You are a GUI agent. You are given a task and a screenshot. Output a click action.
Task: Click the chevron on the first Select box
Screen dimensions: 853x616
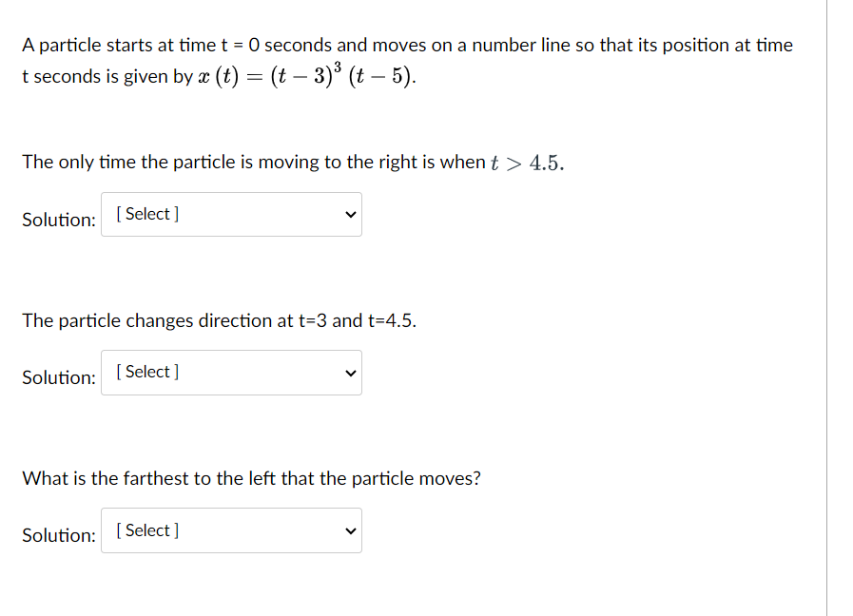tap(350, 214)
